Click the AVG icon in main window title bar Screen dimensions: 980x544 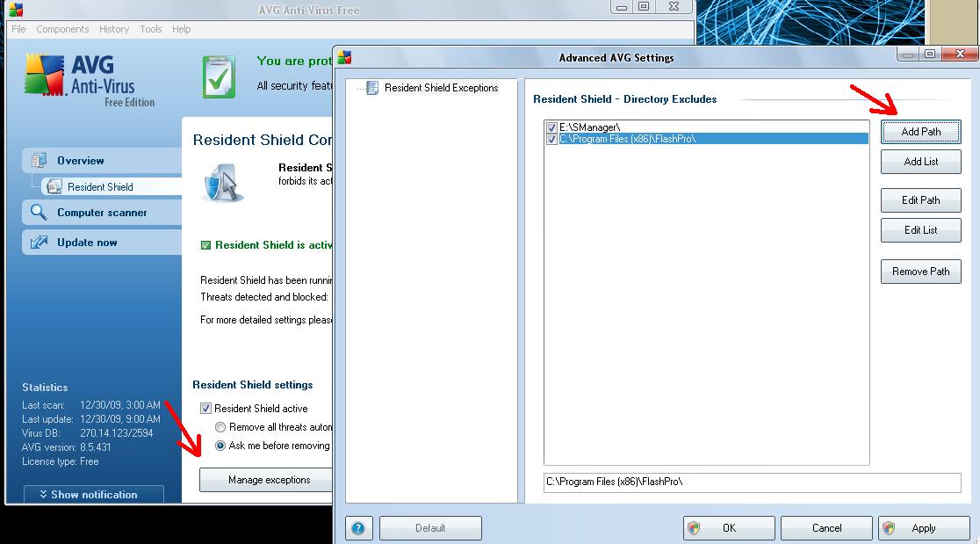(x=17, y=10)
